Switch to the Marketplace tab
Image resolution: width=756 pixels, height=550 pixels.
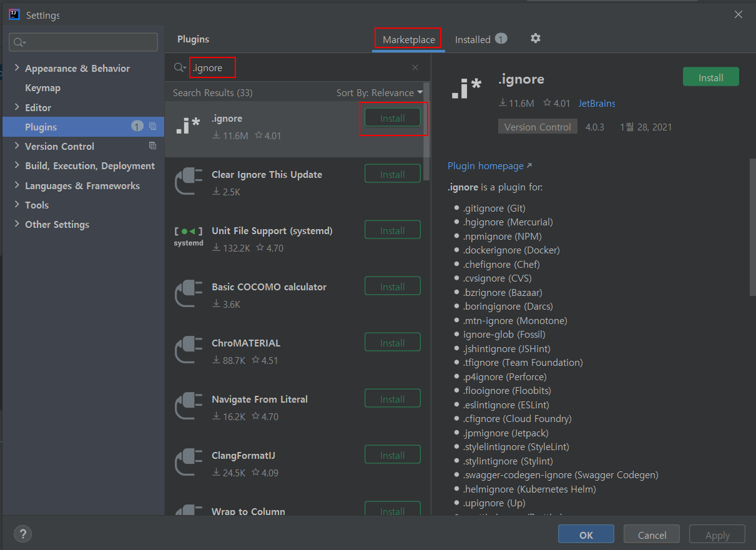tap(409, 39)
